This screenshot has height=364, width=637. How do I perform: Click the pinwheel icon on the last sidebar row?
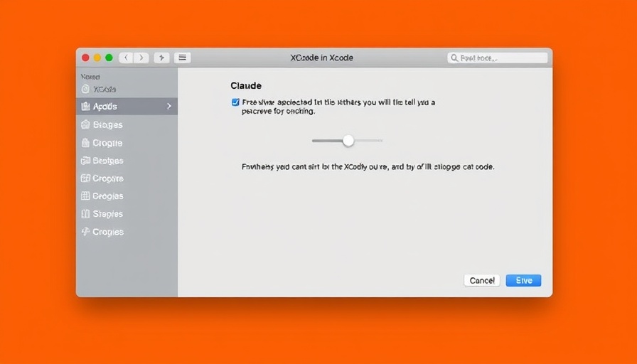pyautogui.click(x=85, y=232)
